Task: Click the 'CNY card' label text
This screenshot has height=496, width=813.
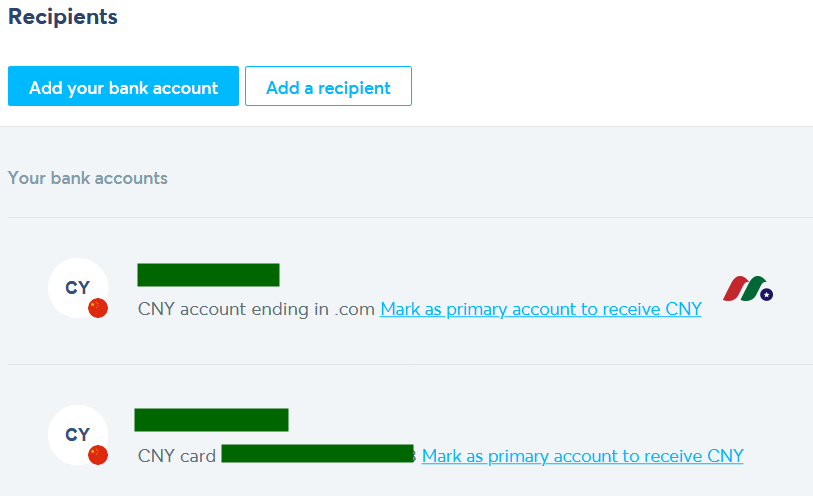Action: [177, 456]
